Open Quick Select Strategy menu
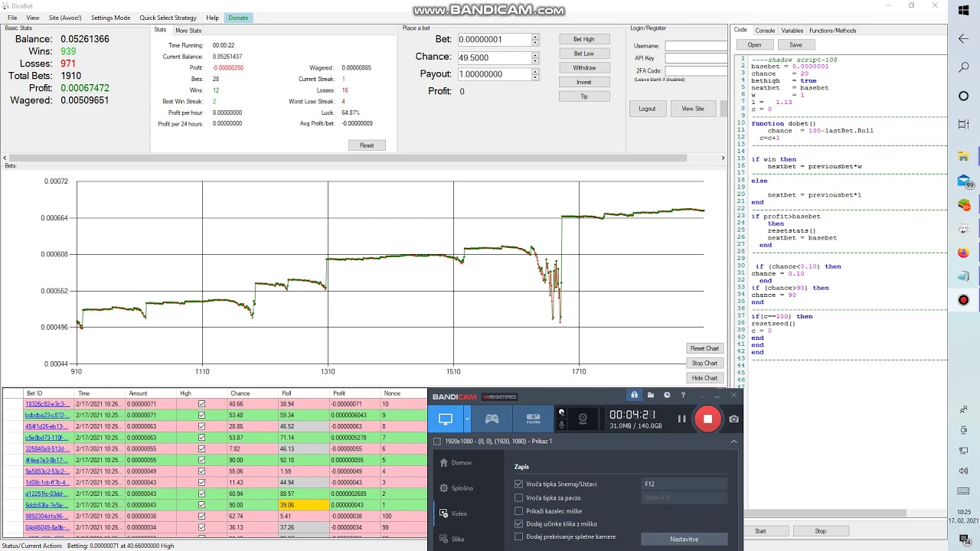 pos(168,18)
